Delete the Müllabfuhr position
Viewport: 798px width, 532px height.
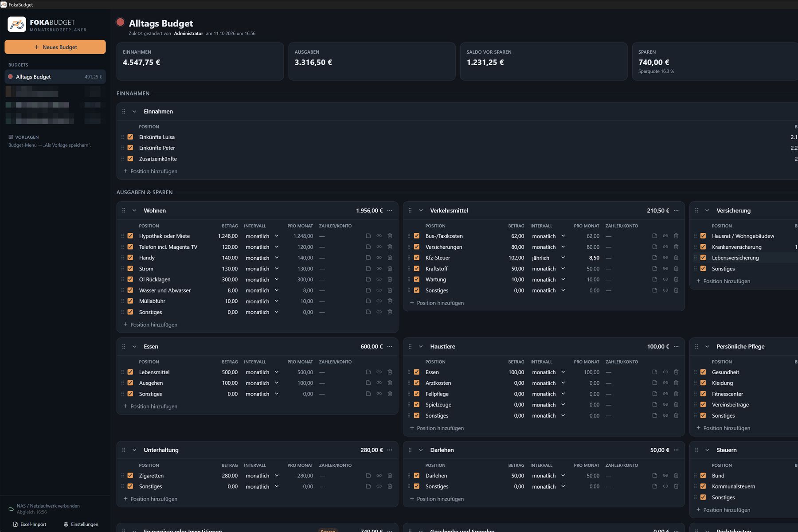click(390, 301)
